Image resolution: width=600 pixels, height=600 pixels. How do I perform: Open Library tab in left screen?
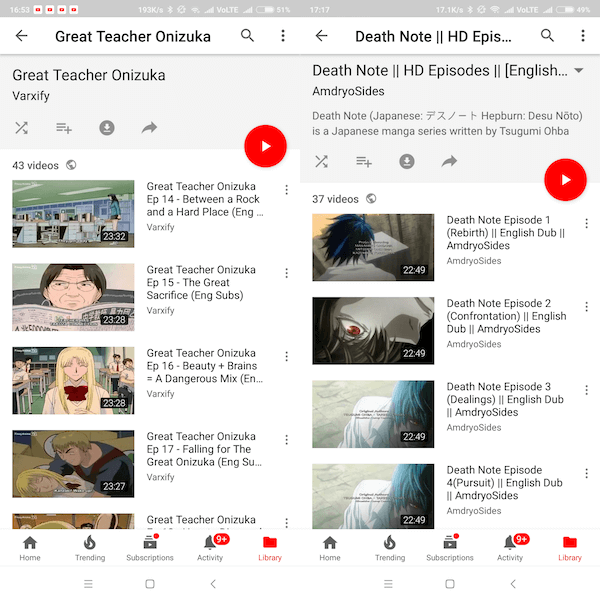click(x=270, y=548)
